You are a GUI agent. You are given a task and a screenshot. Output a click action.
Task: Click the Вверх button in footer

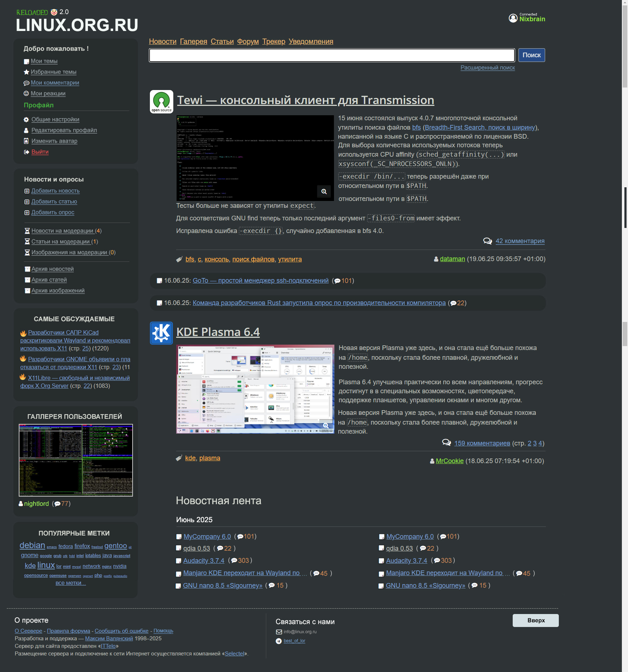point(536,620)
